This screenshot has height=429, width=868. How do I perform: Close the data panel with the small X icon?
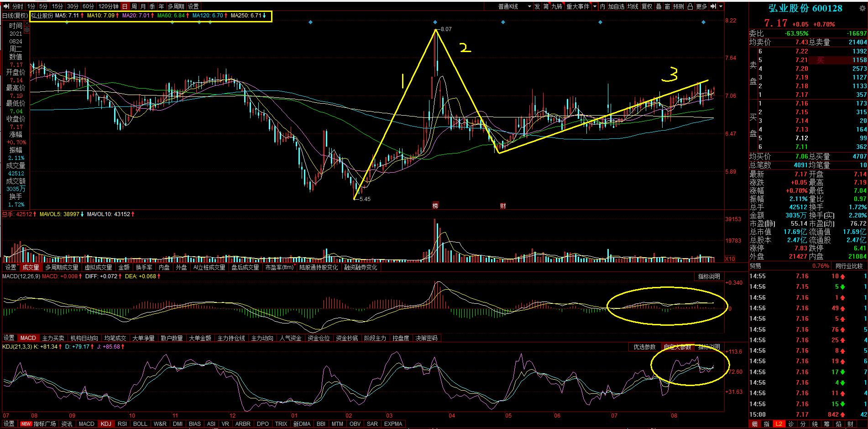[x=27, y=24]
